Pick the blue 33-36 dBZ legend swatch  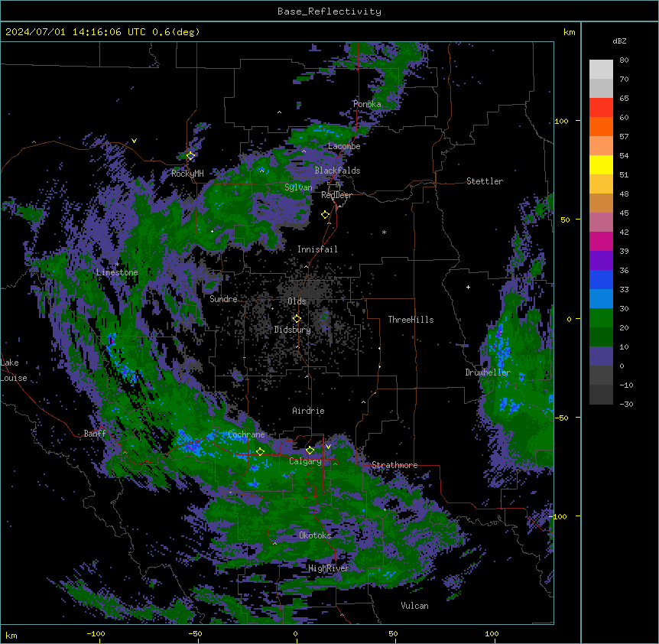[x=601, y=279]
